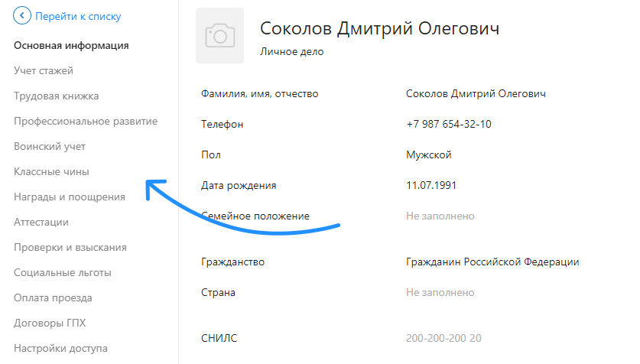This screenshot has width=640, height=364.
Task: Click the "Телефон" field label
Action: click(x=222, y=125)
